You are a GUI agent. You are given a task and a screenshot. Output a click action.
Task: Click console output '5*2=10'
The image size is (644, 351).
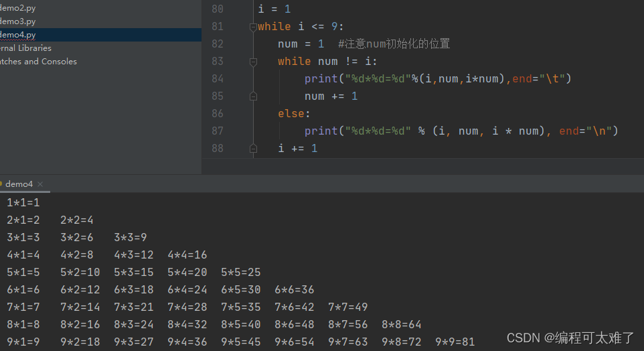tap(80, 273)
